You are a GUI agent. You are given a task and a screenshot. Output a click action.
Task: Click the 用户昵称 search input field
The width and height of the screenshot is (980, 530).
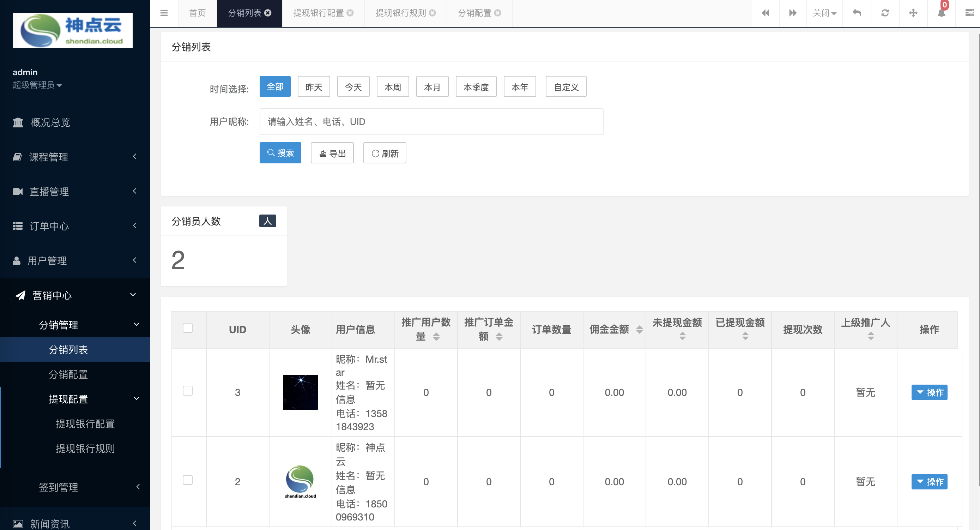coord(431,122)
